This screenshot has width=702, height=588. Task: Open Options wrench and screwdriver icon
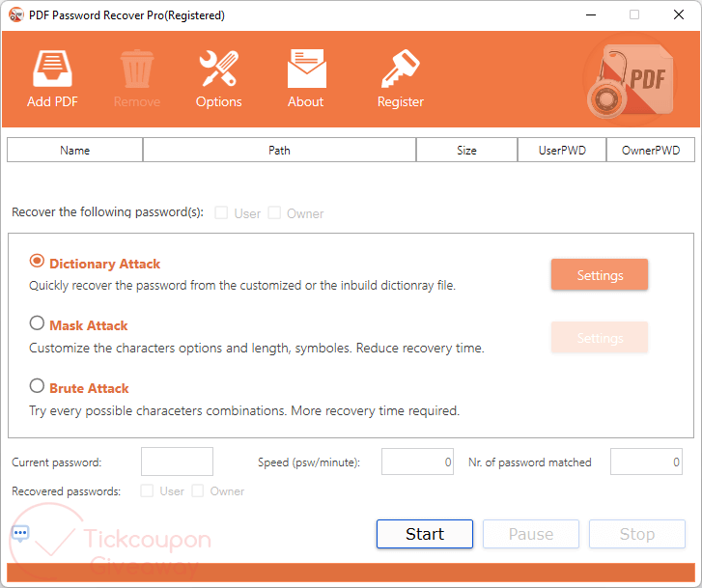218,69
